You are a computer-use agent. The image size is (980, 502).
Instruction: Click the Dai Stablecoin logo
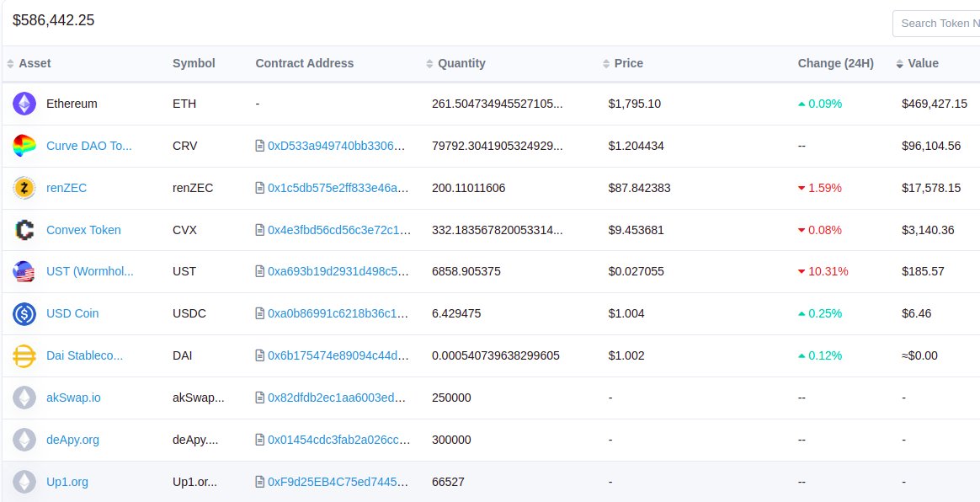[24, 355]
